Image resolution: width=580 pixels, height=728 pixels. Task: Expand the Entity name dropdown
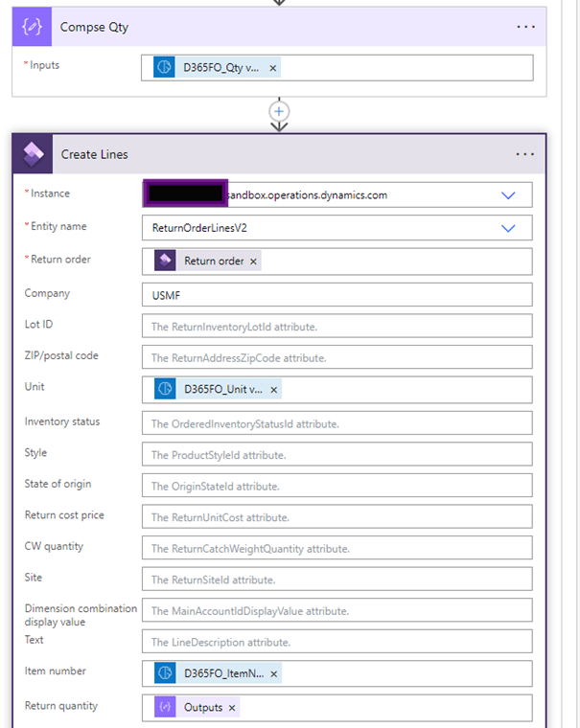click(x=508, y=228)
